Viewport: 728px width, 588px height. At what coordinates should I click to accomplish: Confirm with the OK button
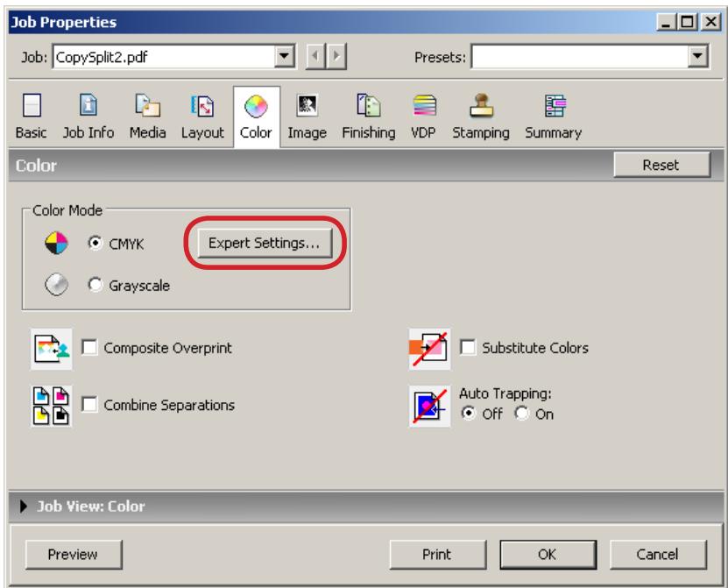tap(548, 555)
